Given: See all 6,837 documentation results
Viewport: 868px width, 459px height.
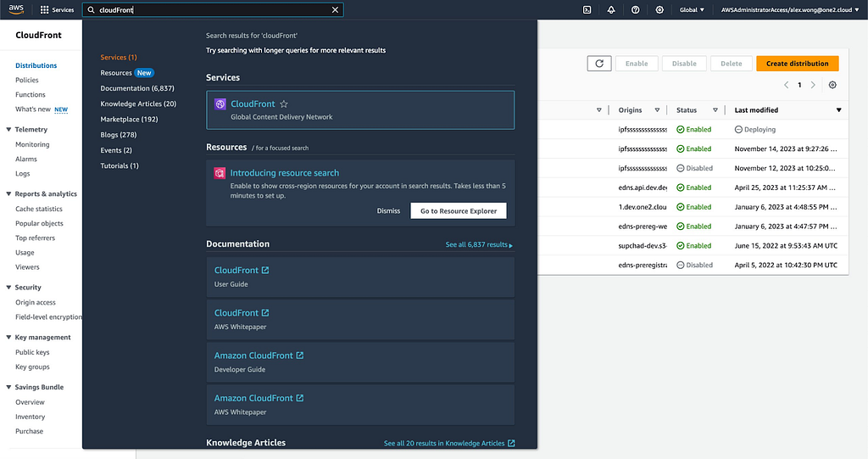Looking at the screenshot, I should click(479, 244).
